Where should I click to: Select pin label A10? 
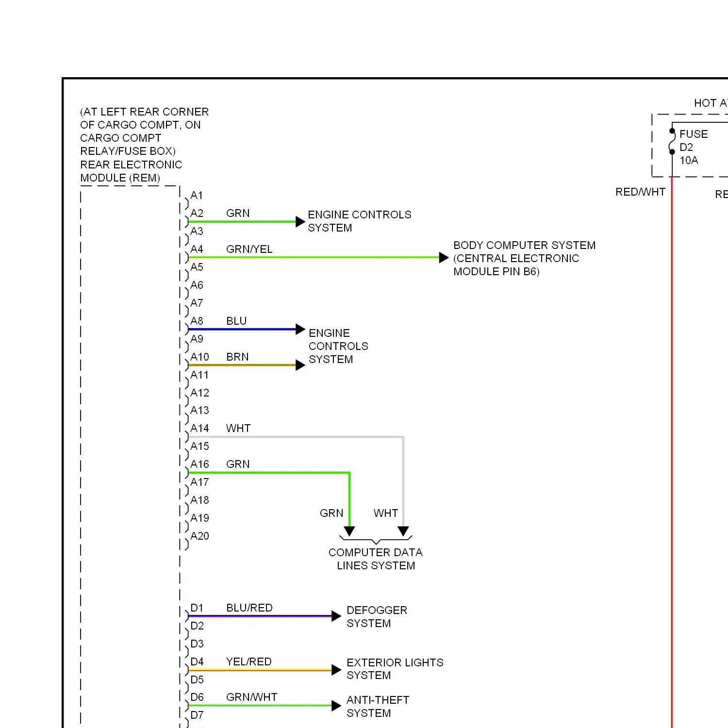pyautogui.click(x=199, y=357)
